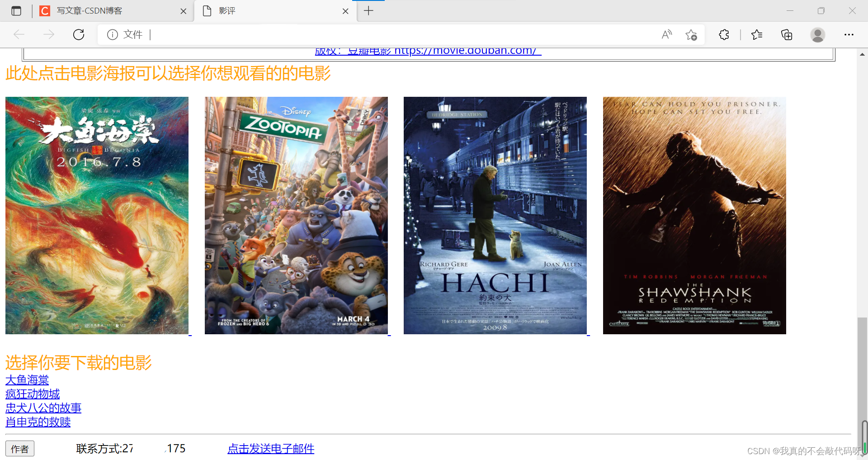Open the user profile menu

(x=817, y=34)
